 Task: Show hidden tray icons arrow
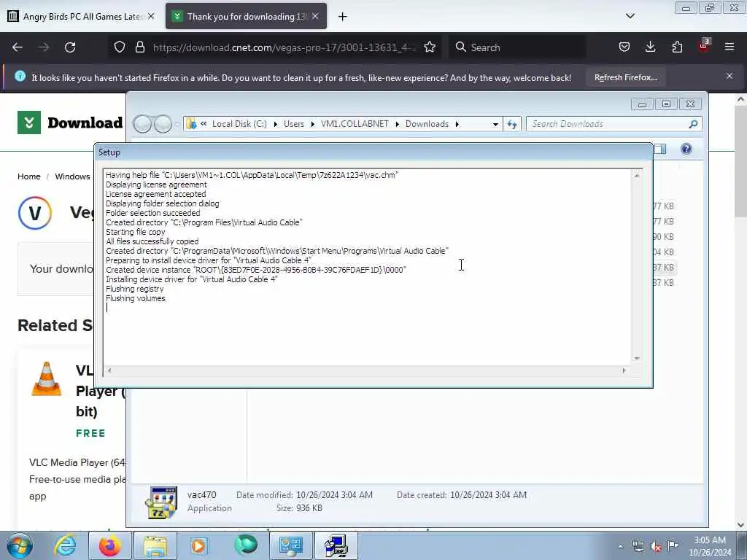pyautogui.click(x=620, y=547)
